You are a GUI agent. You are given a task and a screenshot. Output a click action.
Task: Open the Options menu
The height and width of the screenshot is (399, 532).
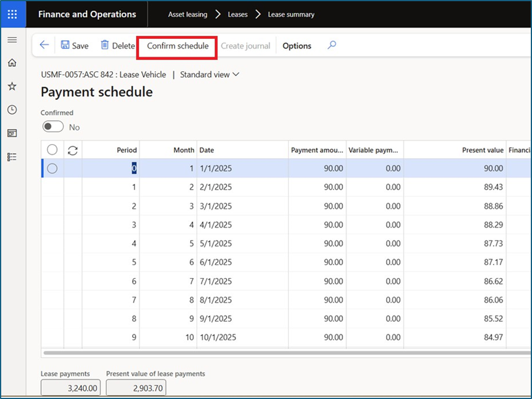coord(297,46)
